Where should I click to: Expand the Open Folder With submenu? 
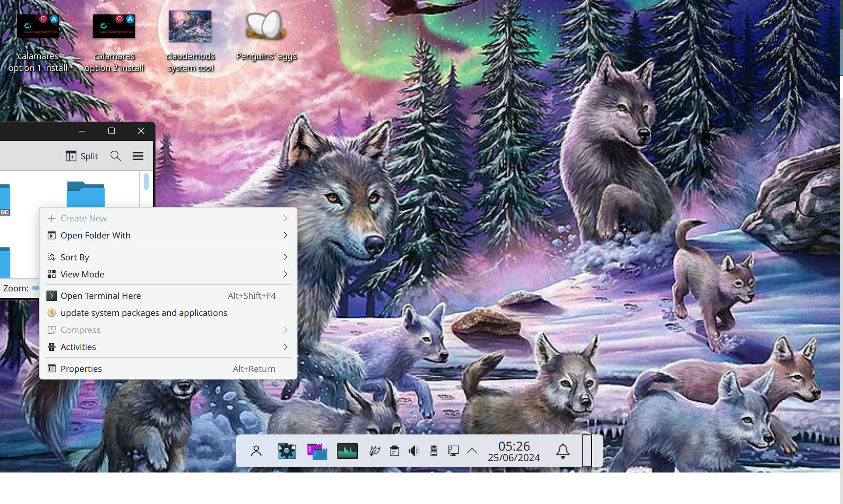click(x=168, y=235)
